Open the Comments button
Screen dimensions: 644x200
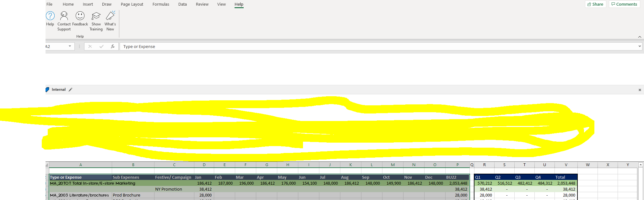pyautogui.click(x=624, y=4)
